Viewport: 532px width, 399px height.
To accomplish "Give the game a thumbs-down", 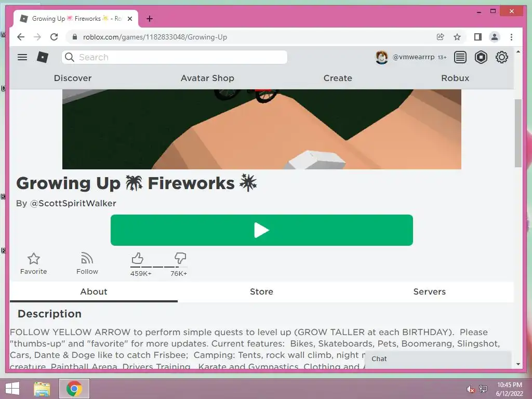I will pyautogui.click(x=180, y=258).
